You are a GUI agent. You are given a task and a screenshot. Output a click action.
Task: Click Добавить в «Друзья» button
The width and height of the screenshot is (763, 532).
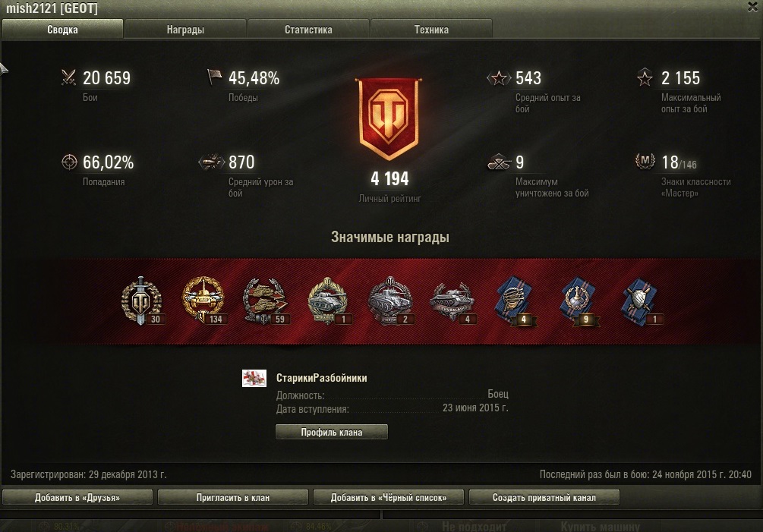coord(77,498)
